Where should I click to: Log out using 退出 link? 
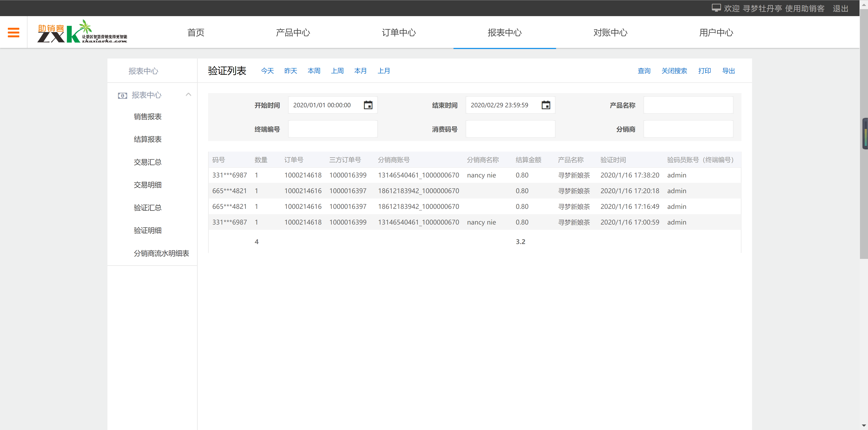click(x=840, y=8)
